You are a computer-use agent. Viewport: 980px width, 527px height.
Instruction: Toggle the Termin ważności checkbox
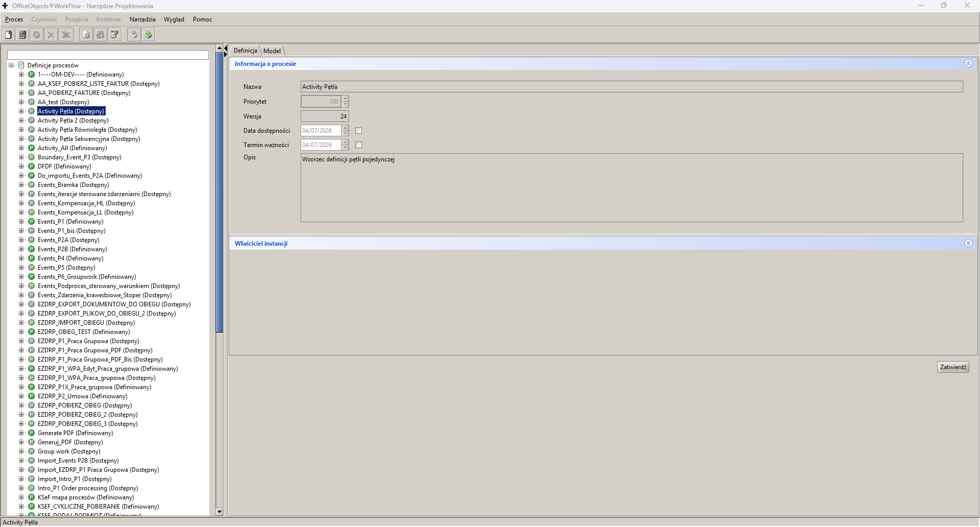click(x=359, y=145)
